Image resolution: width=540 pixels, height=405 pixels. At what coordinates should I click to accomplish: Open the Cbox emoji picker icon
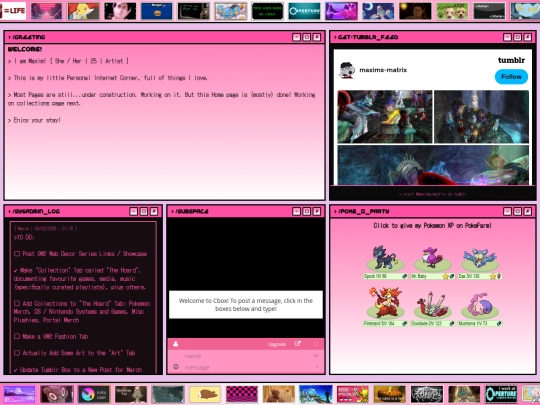[176, 367]
